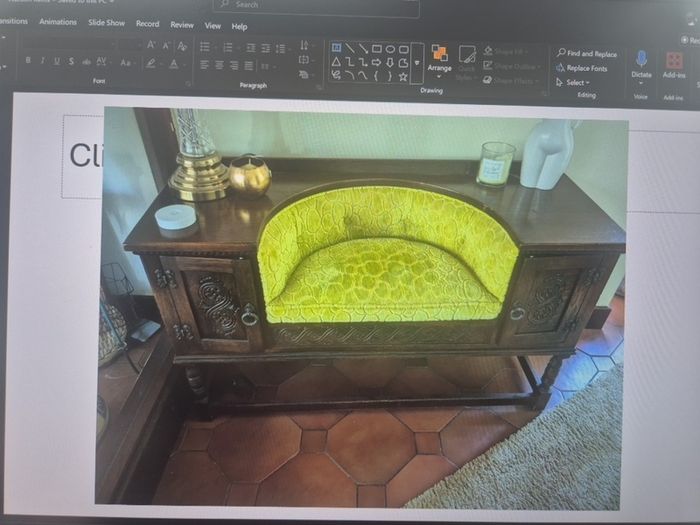
Task: Open Text Direction options
Action: tap(305, 45)
